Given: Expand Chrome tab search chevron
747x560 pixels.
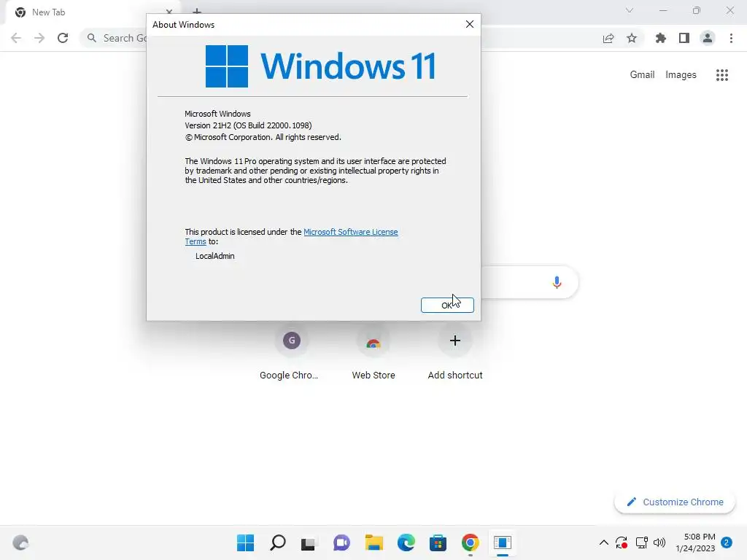Looking at the screenshot, I should [x=630, y=10].
